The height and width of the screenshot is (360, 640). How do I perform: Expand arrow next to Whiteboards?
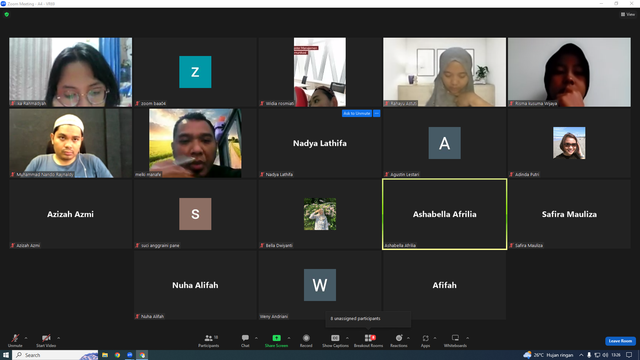tap(467, 338)
